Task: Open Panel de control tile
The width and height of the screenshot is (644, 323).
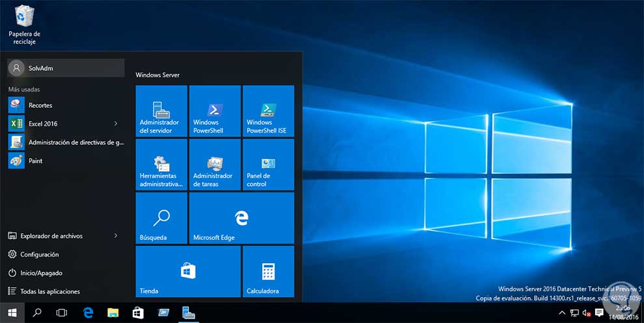Action: point(268,164)
